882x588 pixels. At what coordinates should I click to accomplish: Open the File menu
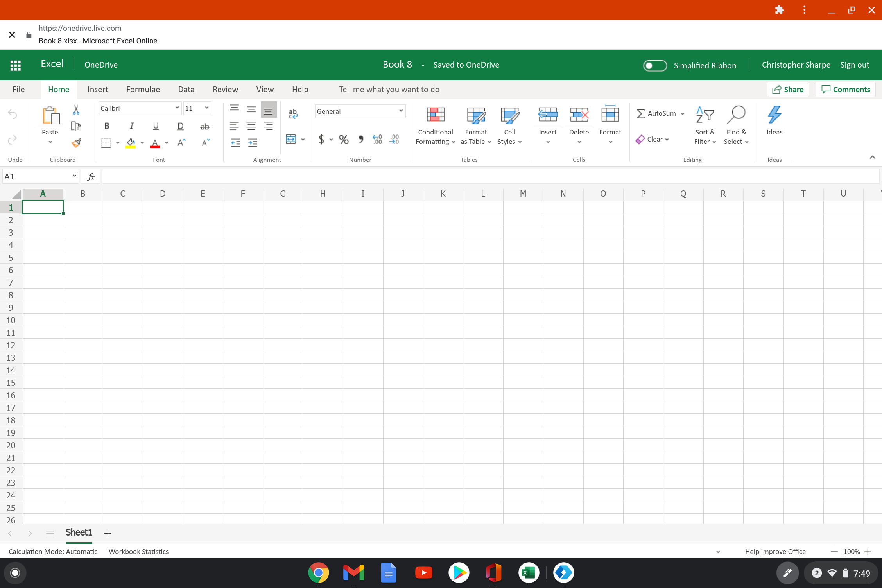(x=18, y=90)
